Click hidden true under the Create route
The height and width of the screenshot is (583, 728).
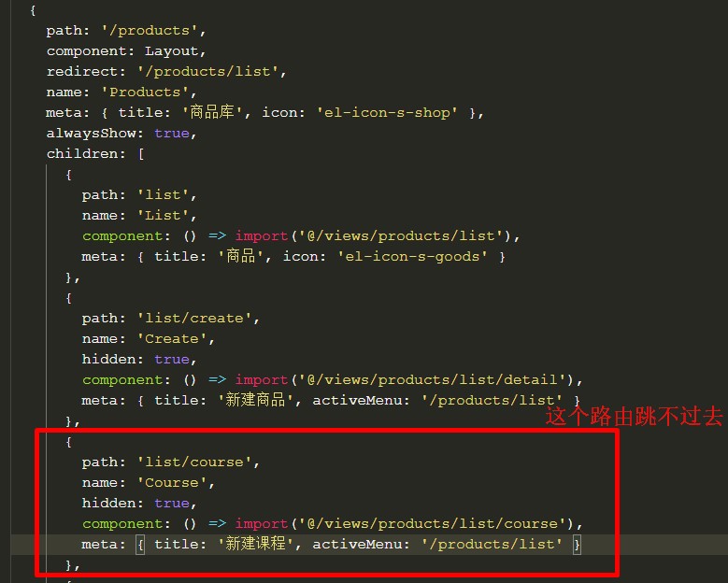click(x=172, y=360)
